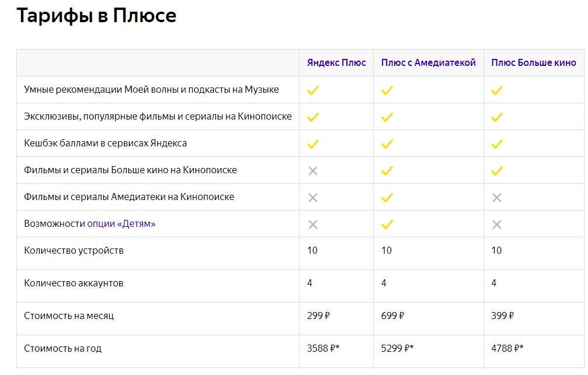588x375 pixels.
Task: Click the cross for Амедиатеки row under Плюс Больше кино
Action: [x=497, y=198]
